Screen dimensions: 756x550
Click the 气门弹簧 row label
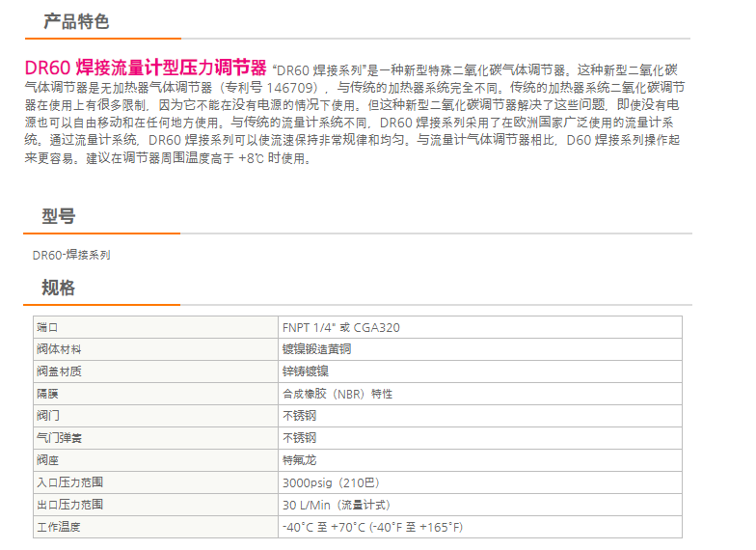(59, 438)
